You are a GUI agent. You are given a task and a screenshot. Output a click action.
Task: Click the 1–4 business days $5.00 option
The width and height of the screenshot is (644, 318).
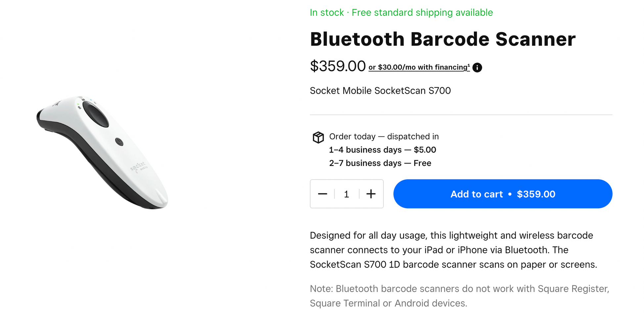[382, 150]
